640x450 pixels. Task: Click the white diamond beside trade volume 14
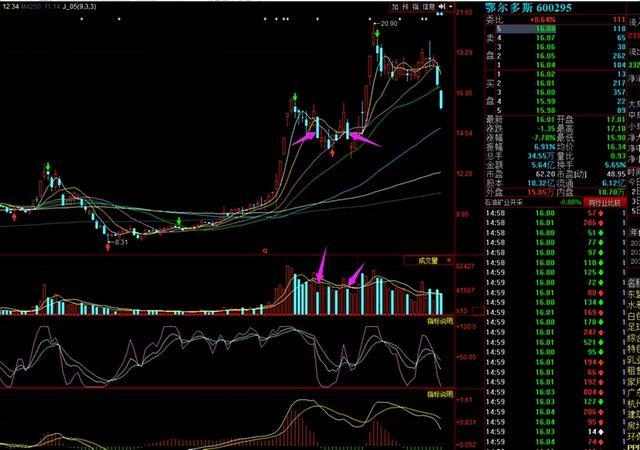pos(600,432)
